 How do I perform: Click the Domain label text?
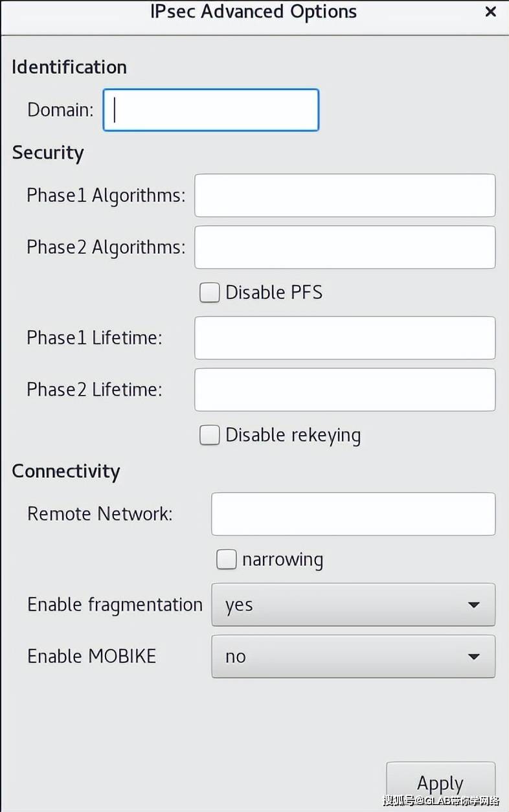[x=60, y=110]
